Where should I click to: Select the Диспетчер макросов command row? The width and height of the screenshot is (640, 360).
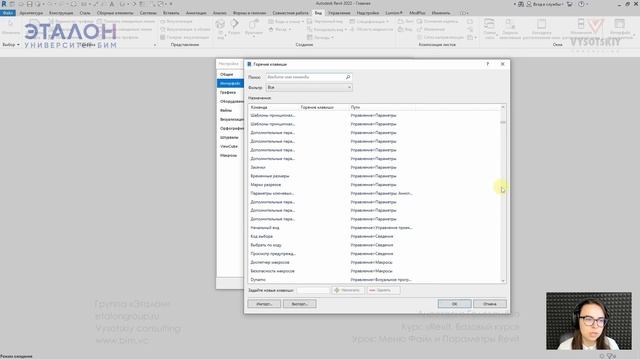point(374,262)
